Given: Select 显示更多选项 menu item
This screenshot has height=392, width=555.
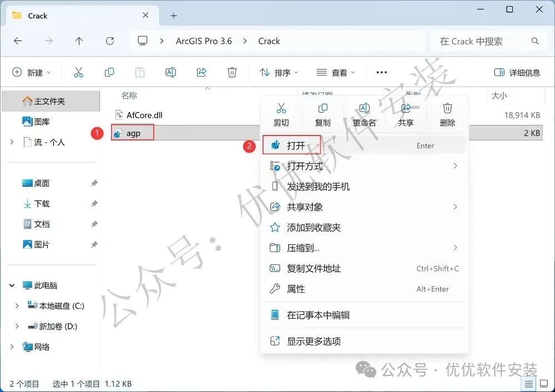Looking at the screenshot, I should pos(364,341).
